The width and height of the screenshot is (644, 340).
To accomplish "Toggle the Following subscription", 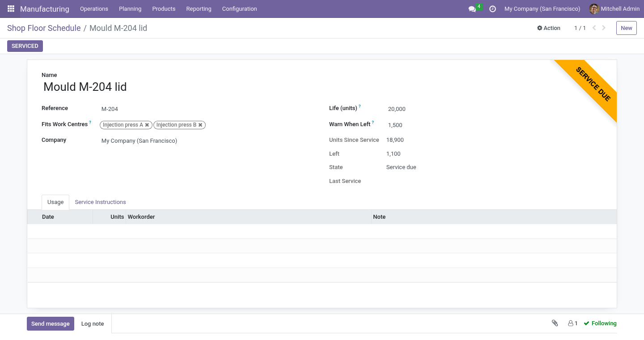I will coord(600,323).
